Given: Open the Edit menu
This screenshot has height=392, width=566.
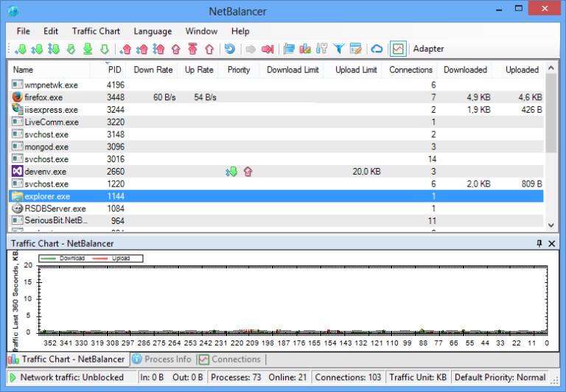Looking at the screenshot, I should [x=51, y=32].
